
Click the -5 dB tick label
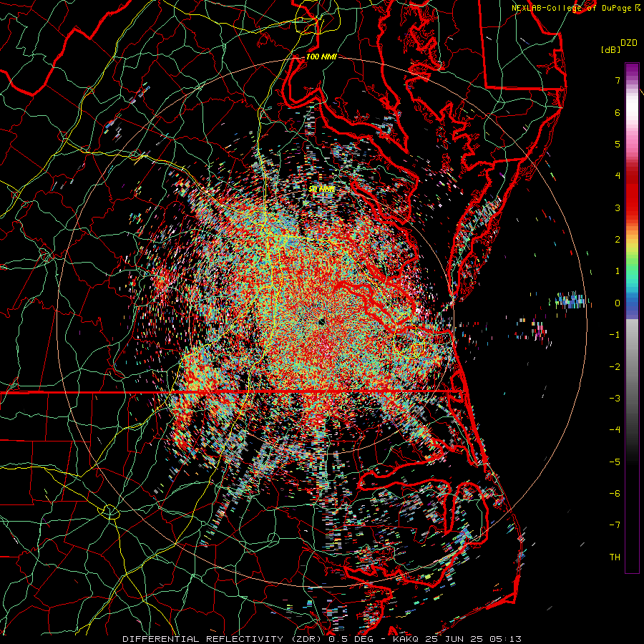(615, 462)
